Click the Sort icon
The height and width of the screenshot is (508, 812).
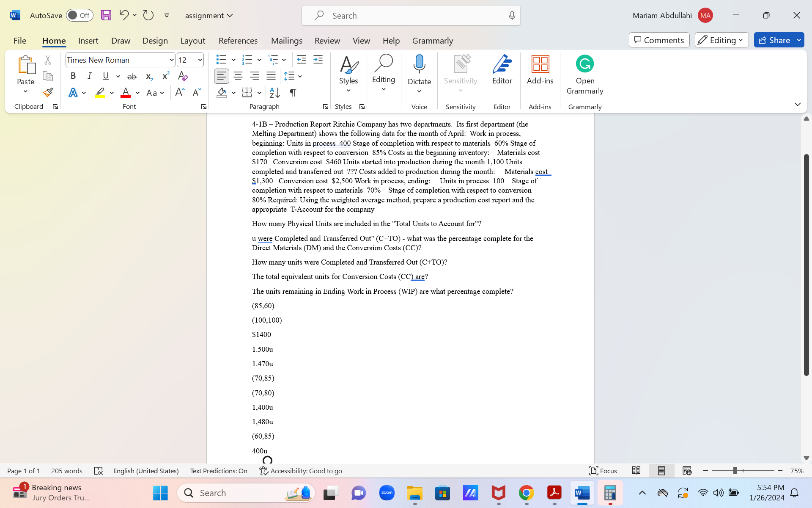coord(274,92)
